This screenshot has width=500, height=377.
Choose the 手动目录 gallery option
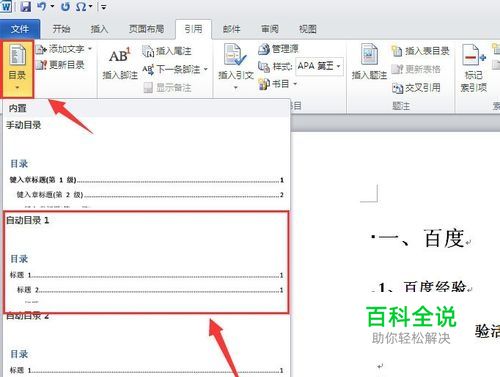[147, 163]
